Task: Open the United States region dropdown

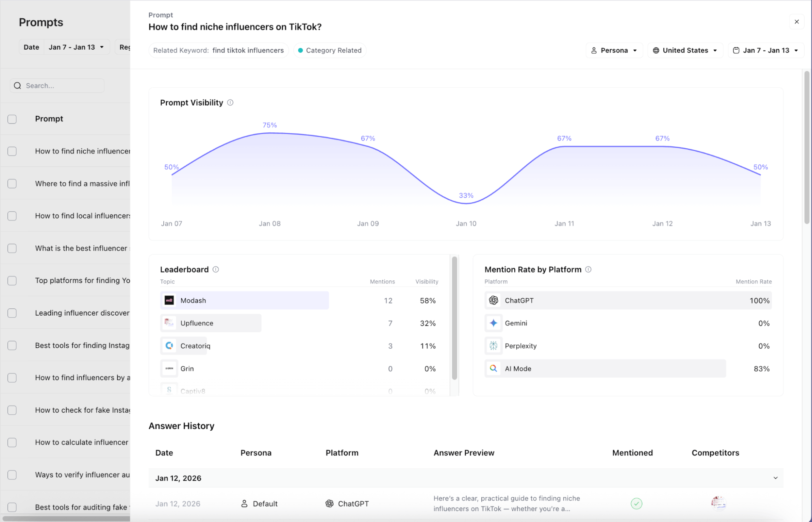Action: point(685,50)
